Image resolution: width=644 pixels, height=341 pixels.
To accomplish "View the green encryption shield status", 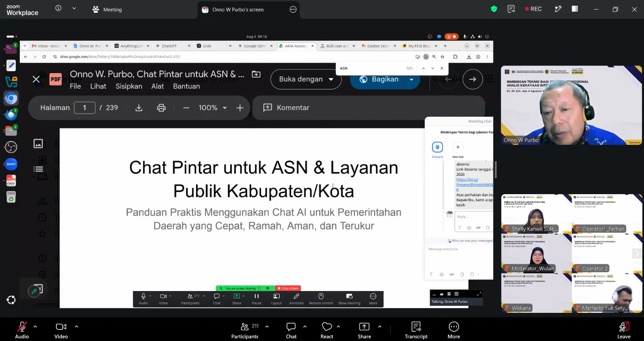I will click(x=494, y=9).
